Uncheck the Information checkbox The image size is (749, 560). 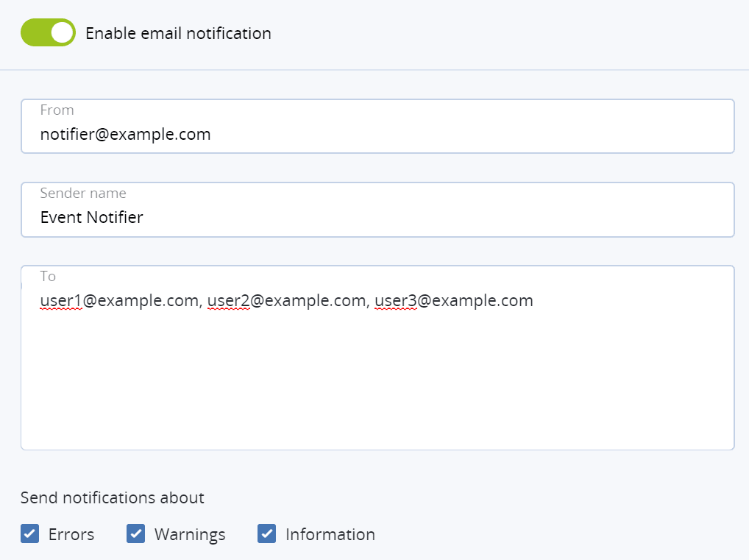pyautogui.click(x=266, y=534)
